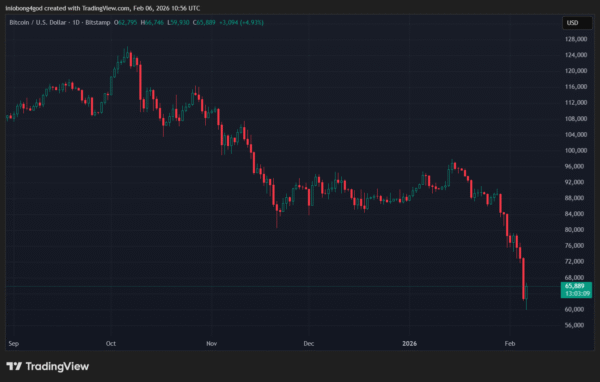Click the high value H66,746
Viewport: 600px width, 382px height.
pos(152,23)
